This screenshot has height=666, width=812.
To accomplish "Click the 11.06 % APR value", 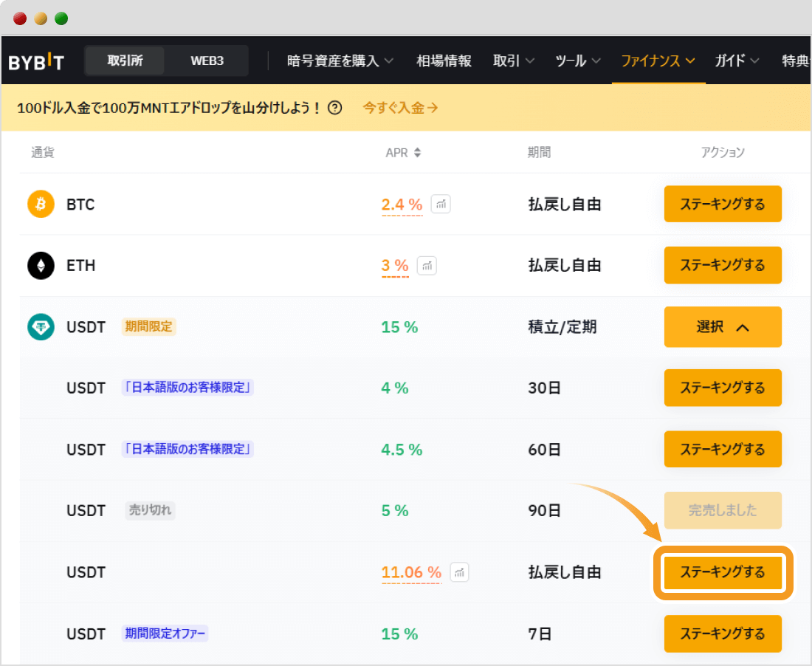I will pyautogui.click(x=411, y=572).
